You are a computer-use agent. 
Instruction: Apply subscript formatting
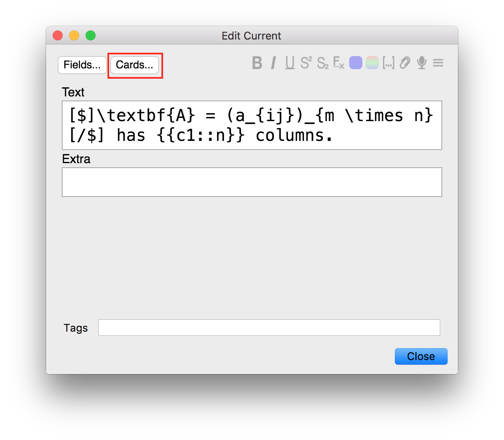point(322,63)
